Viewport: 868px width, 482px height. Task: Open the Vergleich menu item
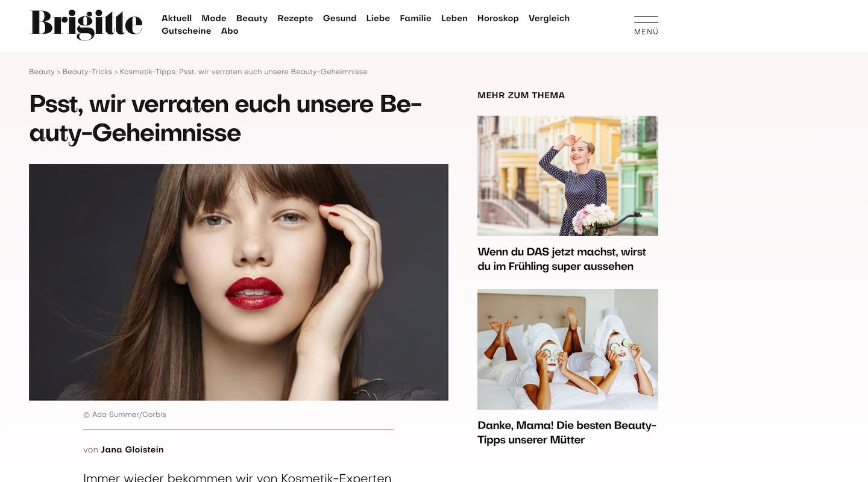point(549,18)
